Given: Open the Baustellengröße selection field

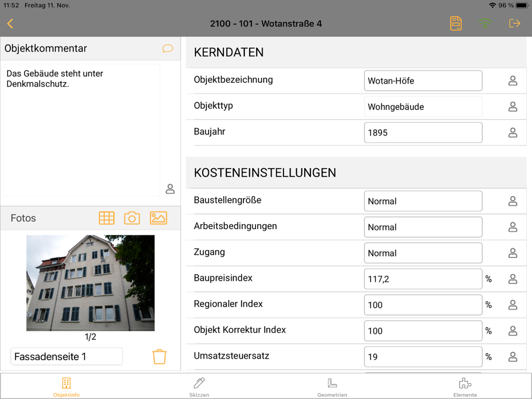Looking at the screenshot, I should (x=423, y=201).
